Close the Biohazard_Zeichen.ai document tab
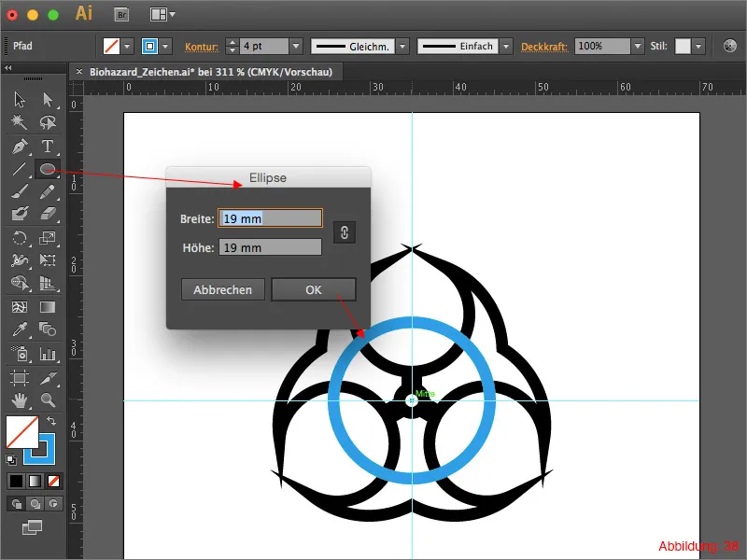The image size is (747, 560). 79,72
